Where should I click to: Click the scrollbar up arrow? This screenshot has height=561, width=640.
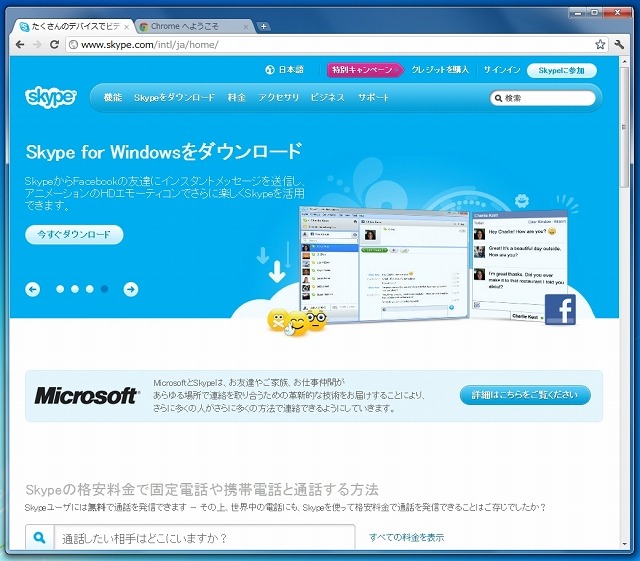(x=624, y=62)
